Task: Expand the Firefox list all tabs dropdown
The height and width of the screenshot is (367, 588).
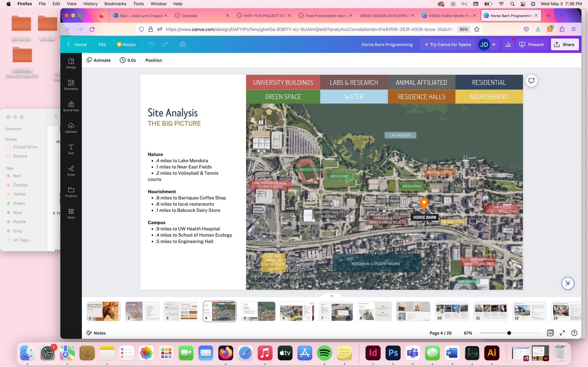Action: [561, 16]
